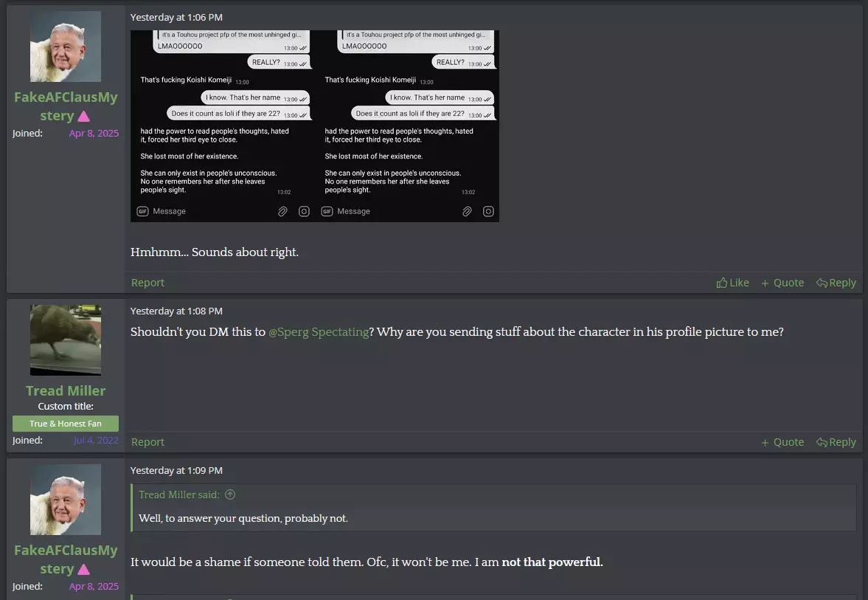
Task: Open the @Sperg Spectating mention link
Action: 319,332
